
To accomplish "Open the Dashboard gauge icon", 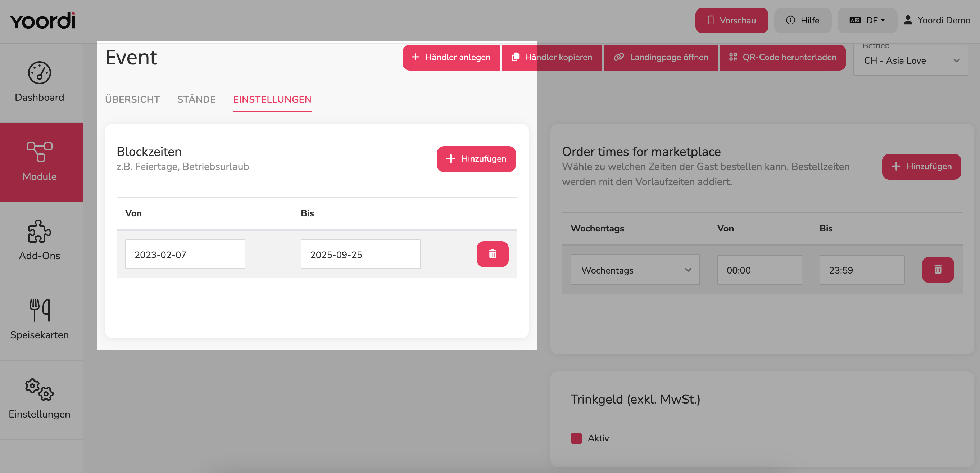I will click(x=39, y=73).
